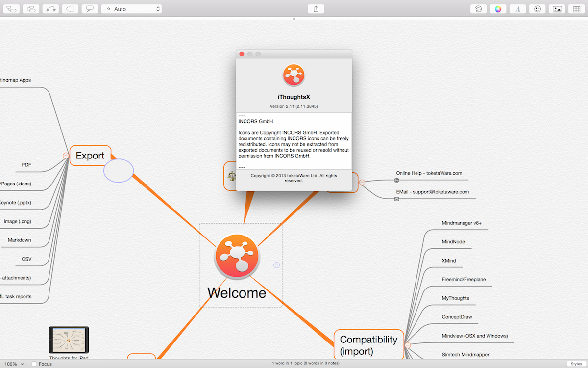Select the Keynote (.pptx) topic
588x368 pixels.
(16, 202)
